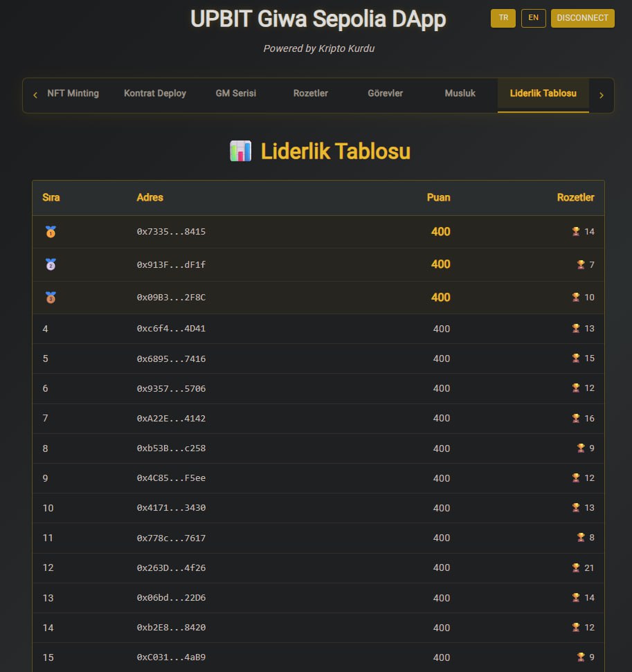The height and width of the screenshot is (672, 632).
Task: Click the Puan column header
Action: click(438, 197)
